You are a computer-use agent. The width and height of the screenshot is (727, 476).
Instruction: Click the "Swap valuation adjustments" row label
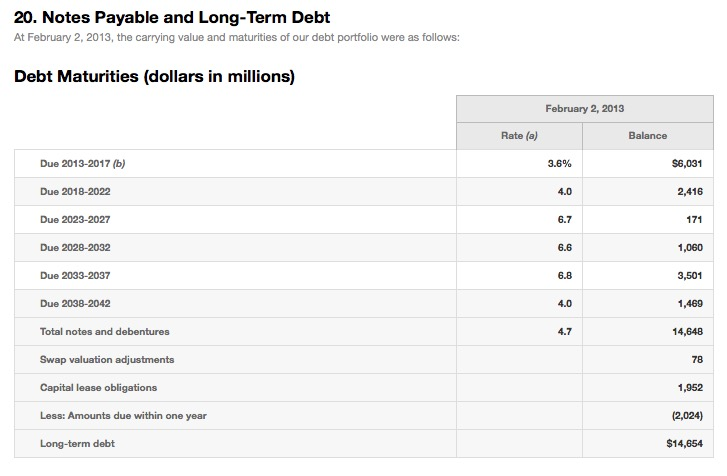coord(107,359)
